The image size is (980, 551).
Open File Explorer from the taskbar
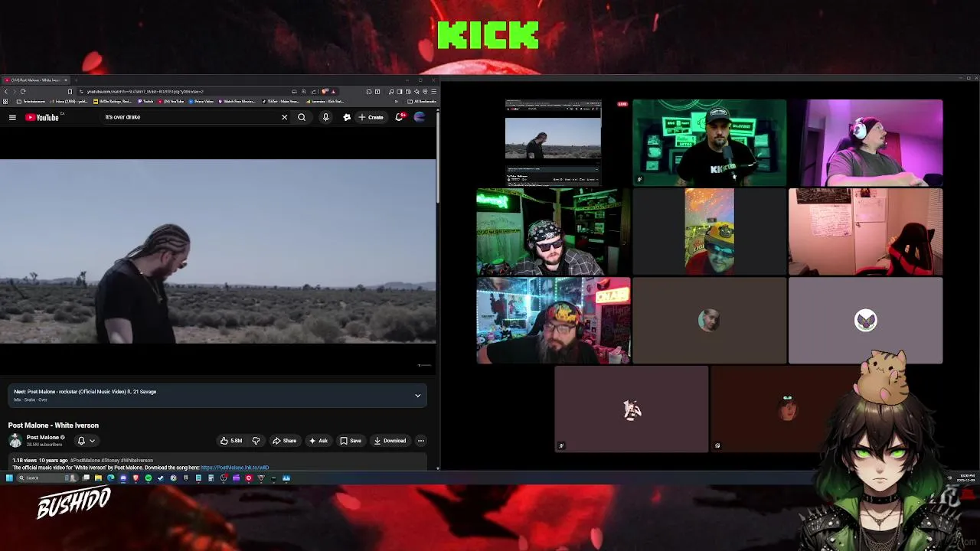98,478
